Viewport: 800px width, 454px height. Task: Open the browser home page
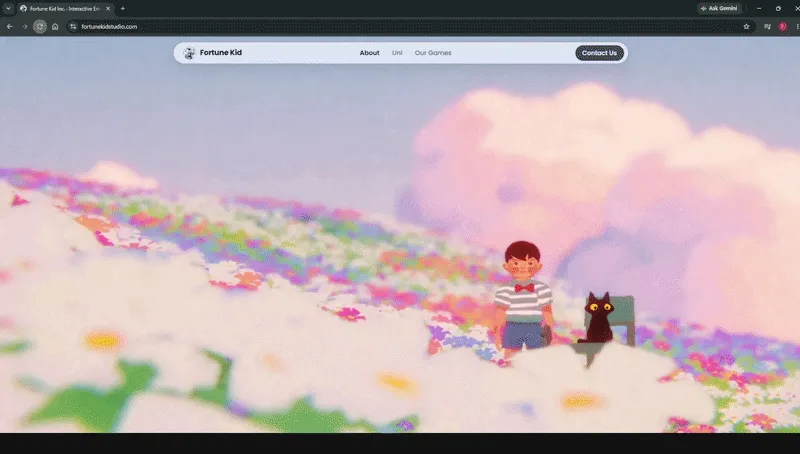(x=55, y=27)
